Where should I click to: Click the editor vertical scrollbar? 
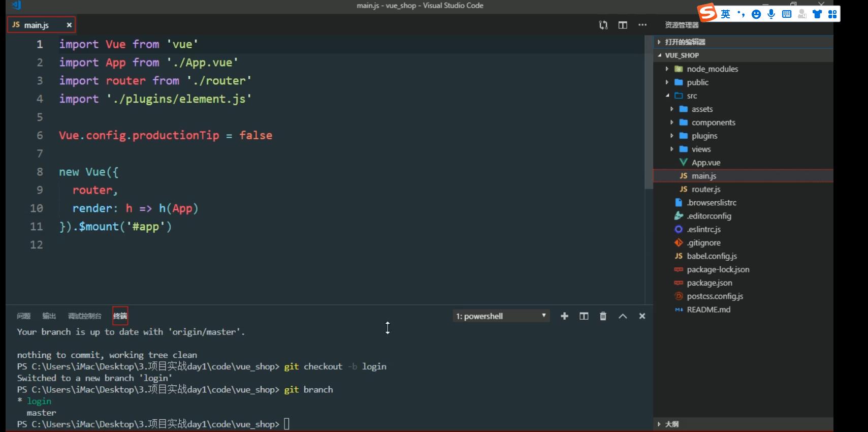coord(649,112)
